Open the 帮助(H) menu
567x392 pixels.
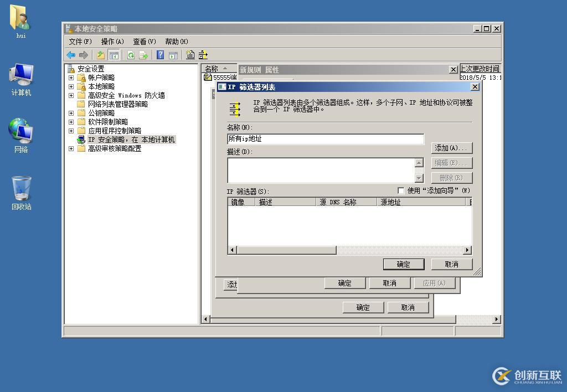[177, 42]
